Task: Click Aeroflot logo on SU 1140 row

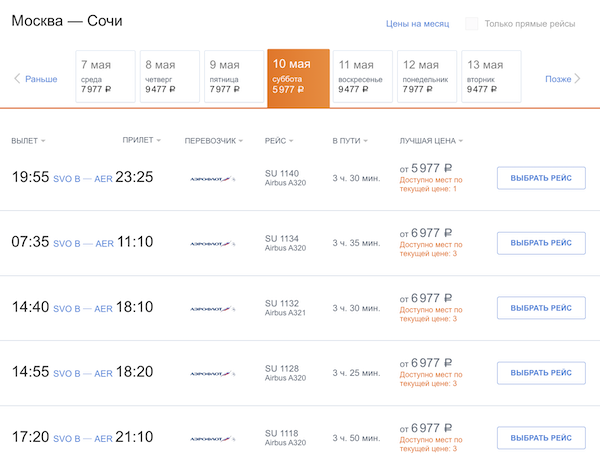Action: pyautogui.click(x=212, y=179)
